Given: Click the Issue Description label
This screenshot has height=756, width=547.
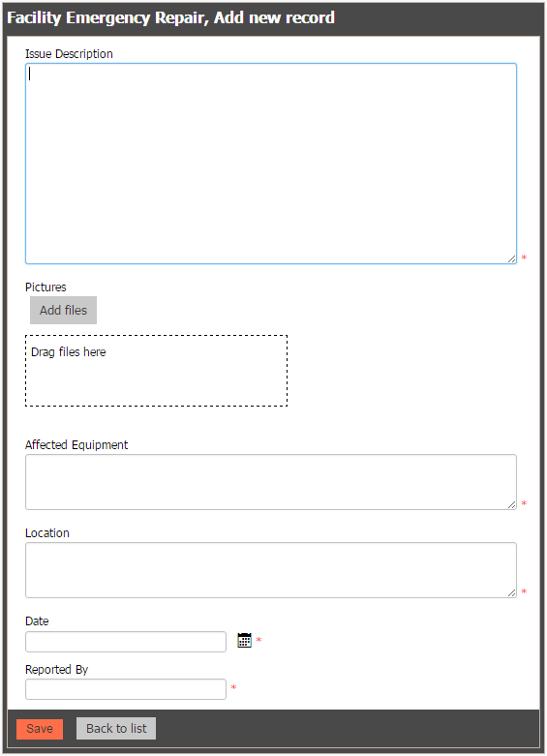Looking at the screenshot, I should tap(69, 54).
